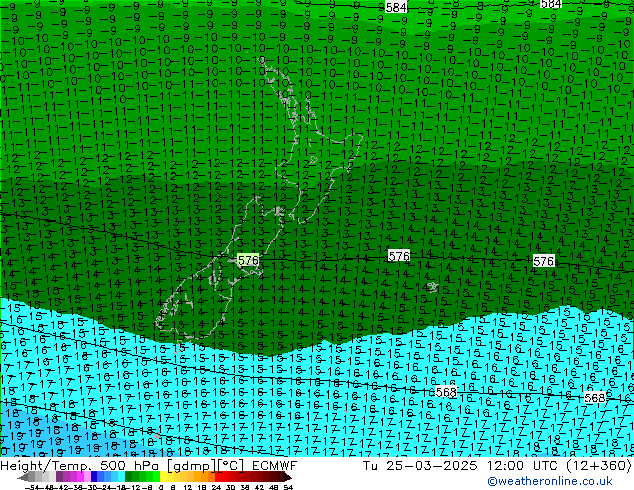The width and height of the screenshot is (634, 490).
Task: Click the '[°C]' unit text in the title
Action: pyautogui.click(x=230, y=466)
